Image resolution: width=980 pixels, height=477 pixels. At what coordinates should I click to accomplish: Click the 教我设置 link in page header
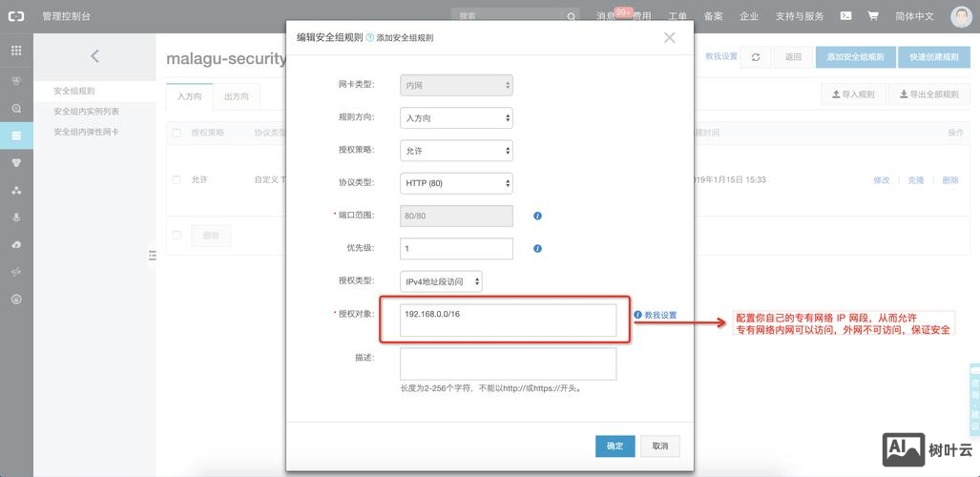coord(721,56)
